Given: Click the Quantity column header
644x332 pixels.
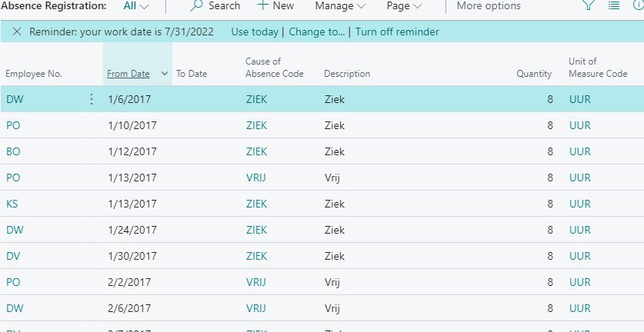Looking at the screenshot, I should (x=534, y=74).
